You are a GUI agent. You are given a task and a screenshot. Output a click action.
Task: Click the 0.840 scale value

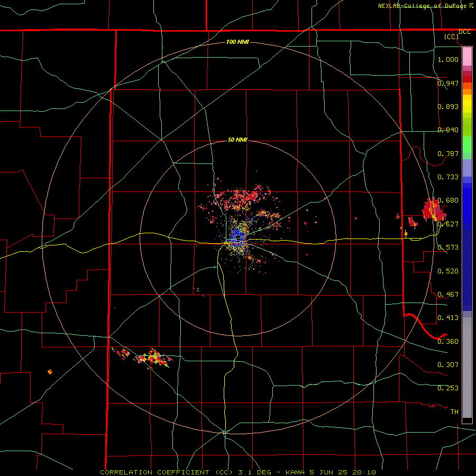coord(448,130)
